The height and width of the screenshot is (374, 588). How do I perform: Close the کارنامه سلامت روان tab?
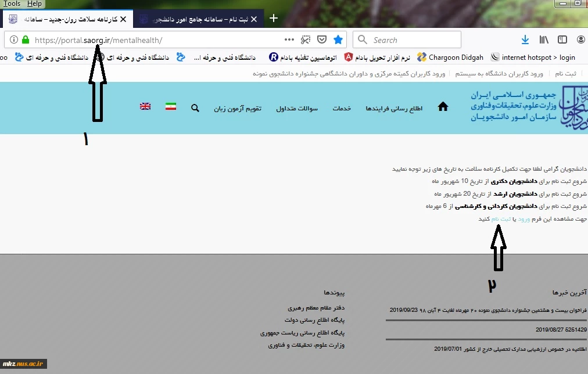[123, 19]
